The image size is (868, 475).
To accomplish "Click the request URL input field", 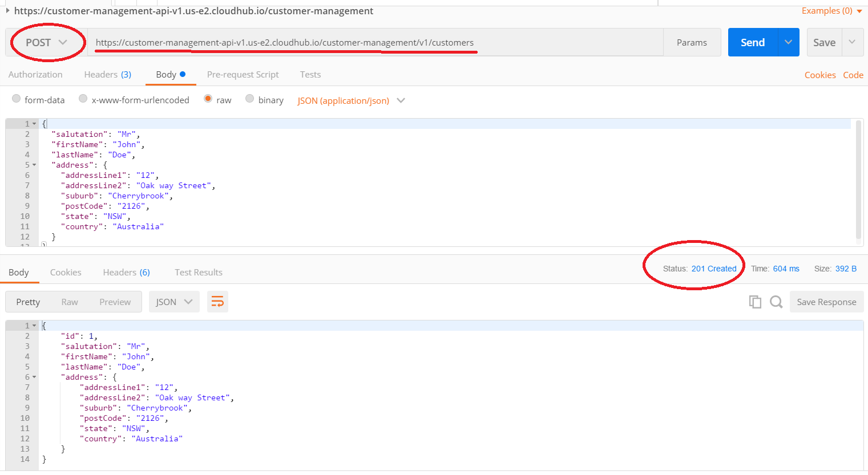I will [375, 42].
